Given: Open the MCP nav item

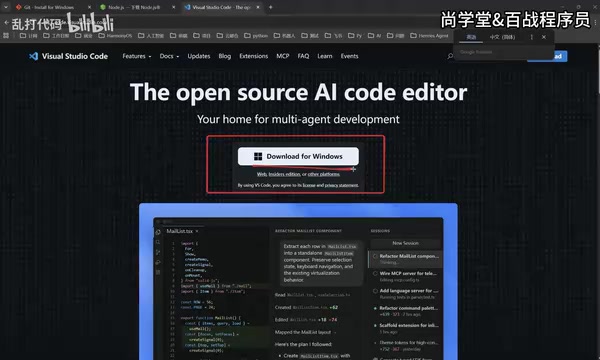Looking at the screenshot, I should click(283, 56).
